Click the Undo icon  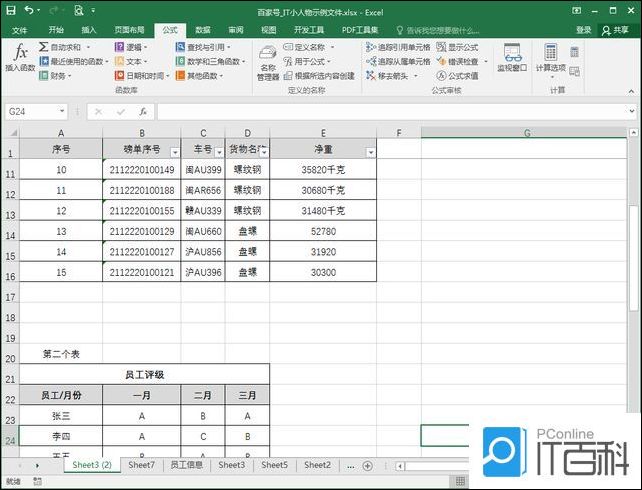point(29,10)
